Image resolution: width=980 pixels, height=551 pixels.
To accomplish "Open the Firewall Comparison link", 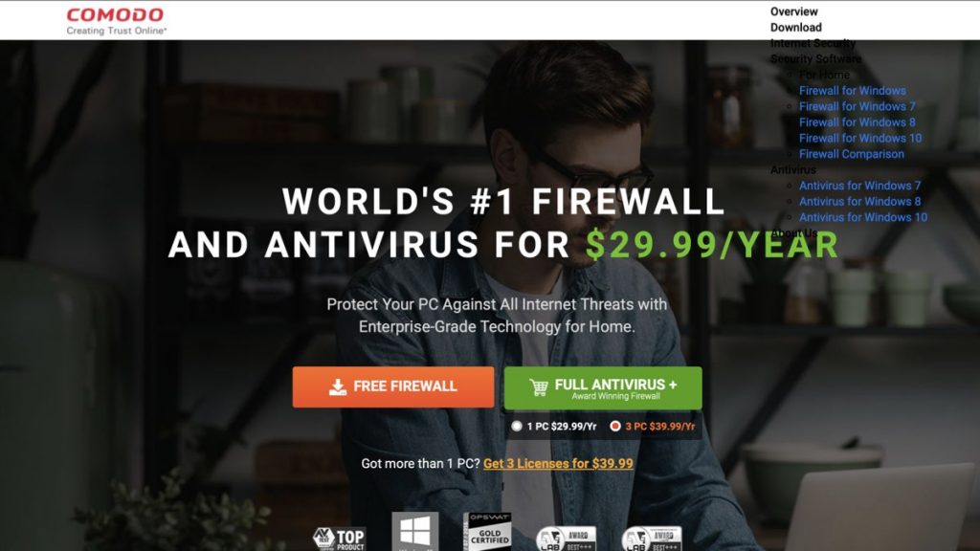I will pos(851,154).
